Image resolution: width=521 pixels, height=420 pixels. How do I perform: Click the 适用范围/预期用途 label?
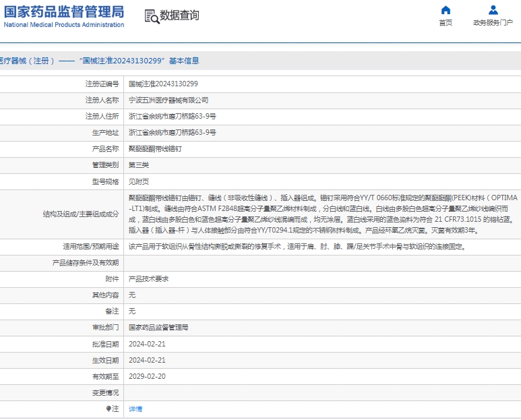click(91, 247)
